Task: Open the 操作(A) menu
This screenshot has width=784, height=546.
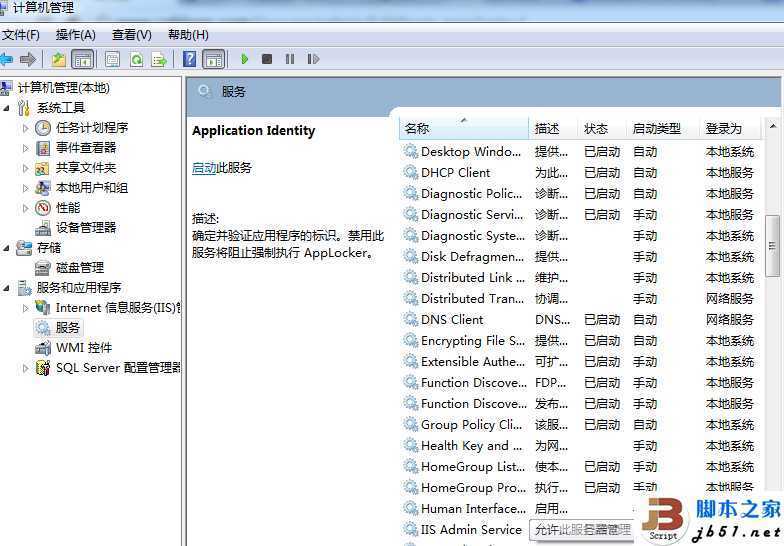Action: [76, 34]
